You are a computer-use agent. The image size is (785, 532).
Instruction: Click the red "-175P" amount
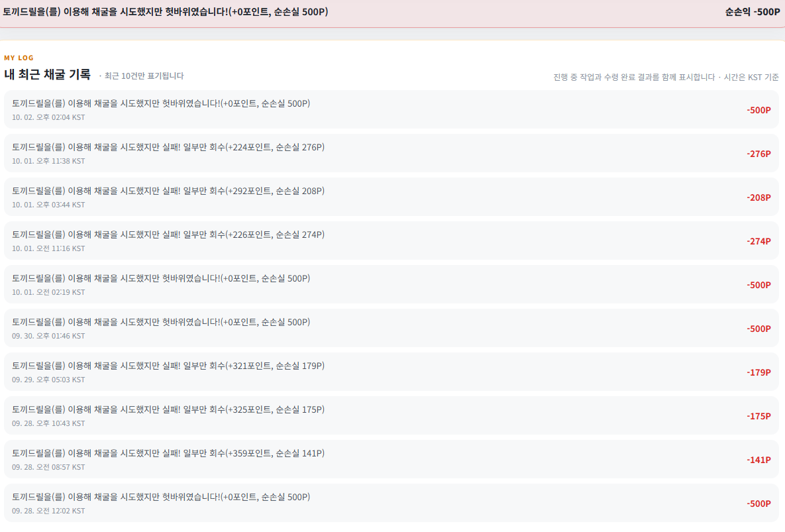click(x=759, y=416)
